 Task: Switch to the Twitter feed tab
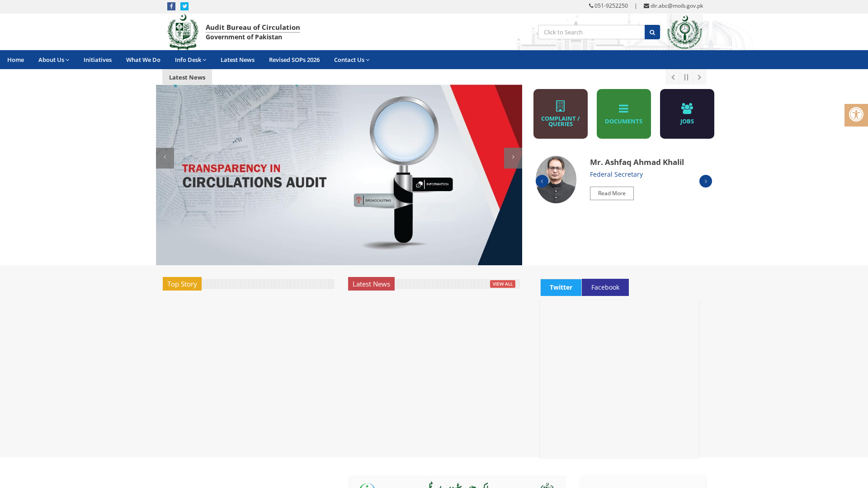click(561, 287)
